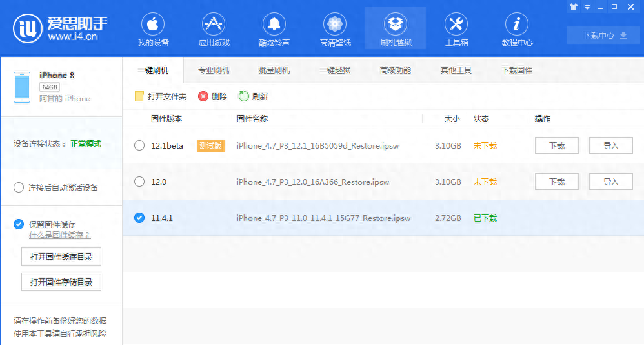644x345 pixels.
Task: Open title bar dropdown menu arrow
Action: [x=587, y=6]
